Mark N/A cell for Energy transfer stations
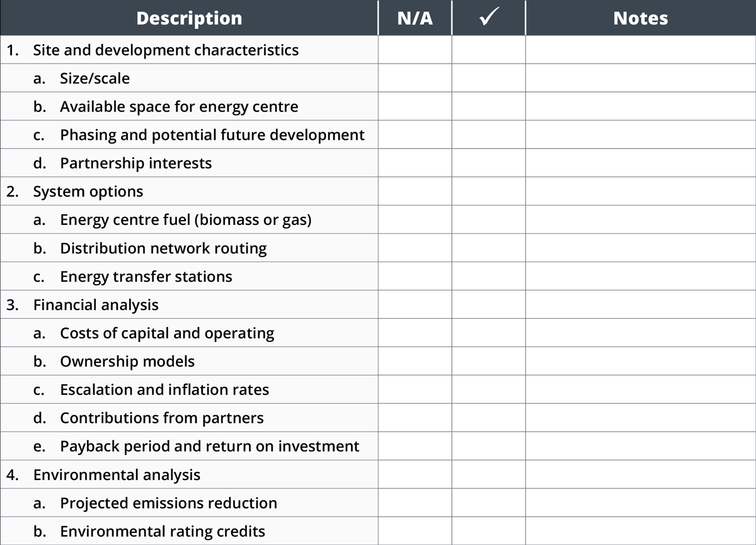756x545 pixels. pyautogui.click(x=415, y=277)
